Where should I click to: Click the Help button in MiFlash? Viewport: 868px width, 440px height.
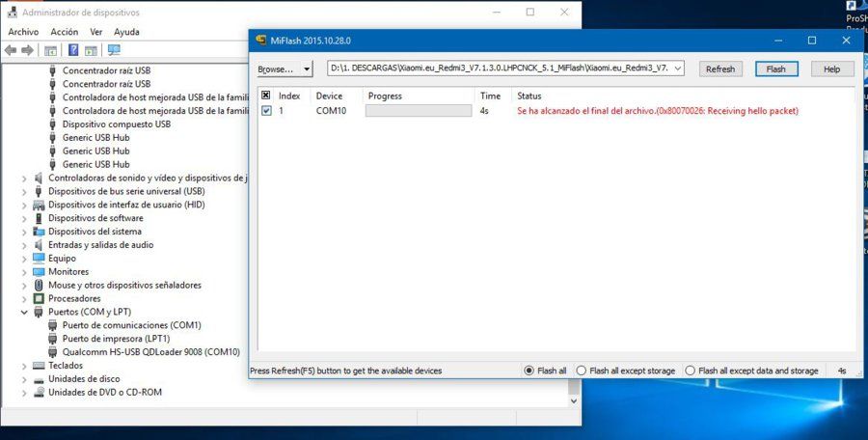(x=831, y=69)
